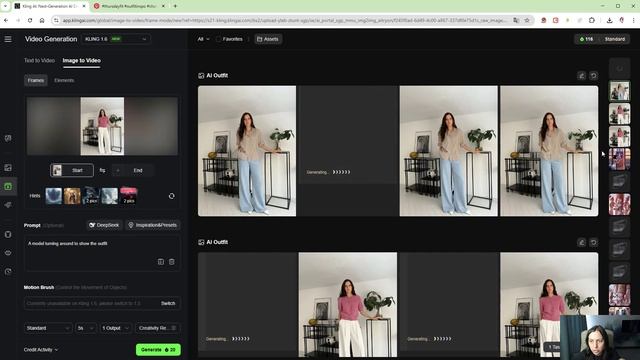This screenshot has width=640, height=360.
Task: Open the 1 Output count dropdown
Action: [x=116, y=328]
